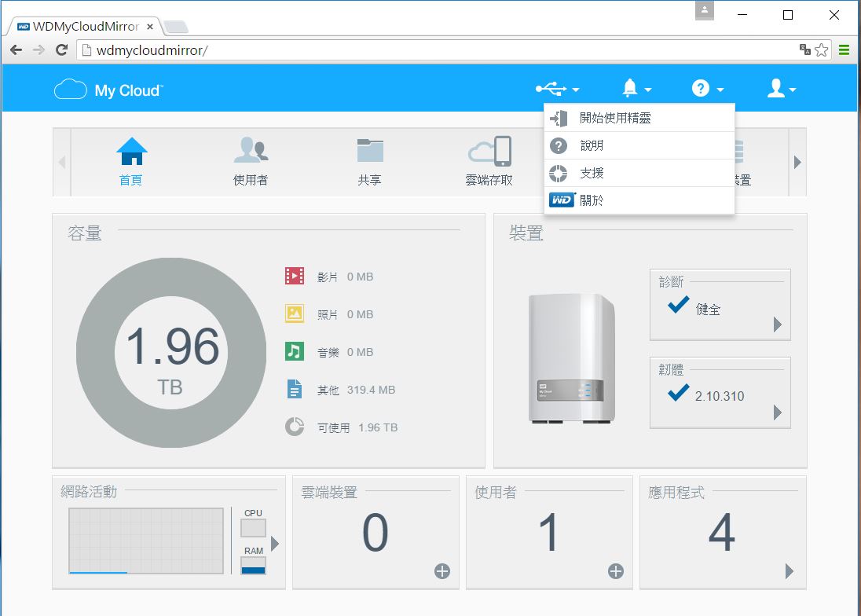Add a cloud device with plus icon
Image resolution: width=861 pixels, height=616 pixels.
[442, 571]
